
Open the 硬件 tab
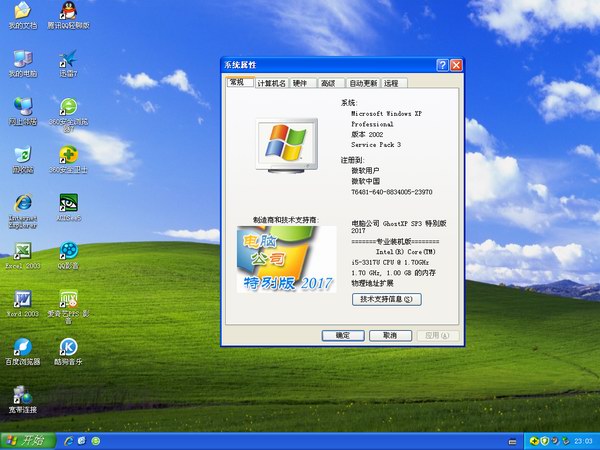pos(303,83)
